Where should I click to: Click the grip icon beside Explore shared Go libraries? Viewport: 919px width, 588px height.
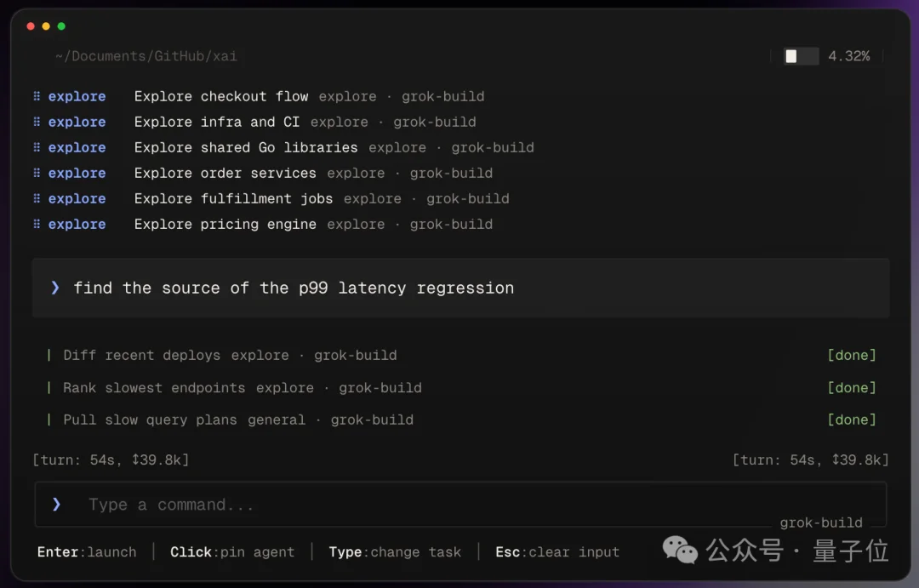click(x=37, y=147)
